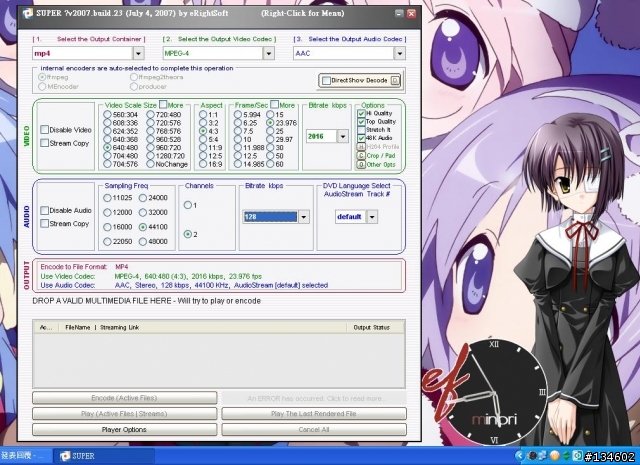Viewport: 640px width, 465px height.
Task: Click the Encode (Active Files) button
Action: click(x=124, y=398)
